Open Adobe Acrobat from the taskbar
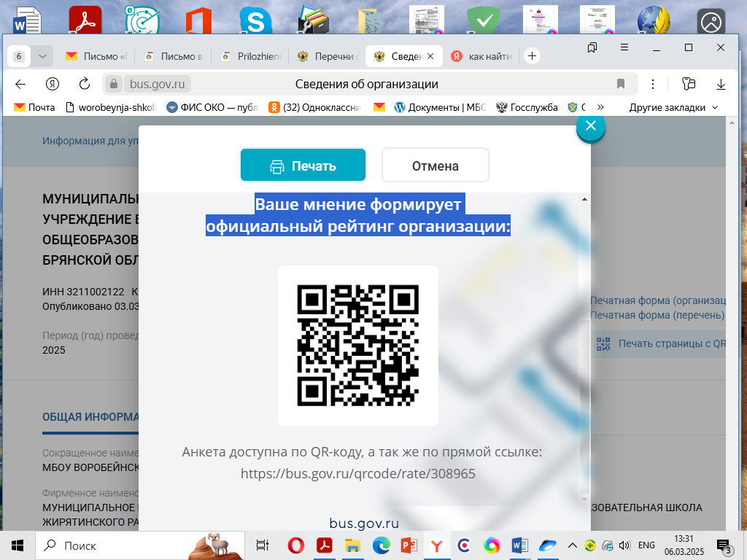 pyautogui.click(x=325, y=545)
